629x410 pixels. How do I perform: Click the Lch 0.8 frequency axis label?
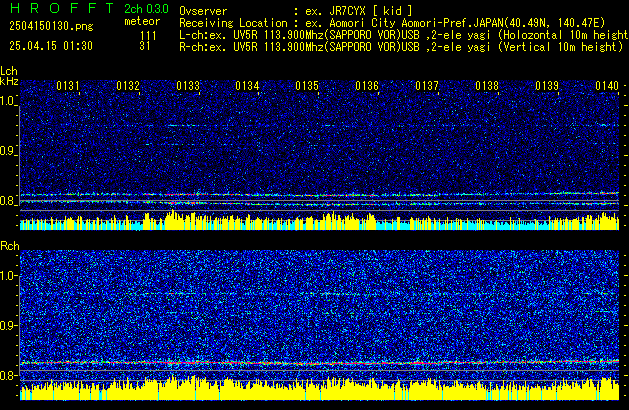(8, 201)
